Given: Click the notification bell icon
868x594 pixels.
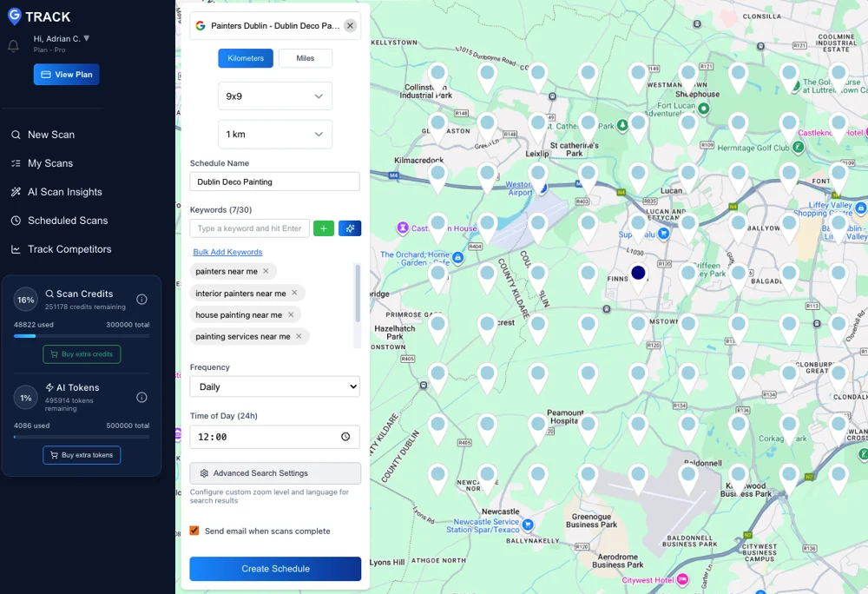Looking at the screenshot, I should pyautogui.click(x=13, y=46).
